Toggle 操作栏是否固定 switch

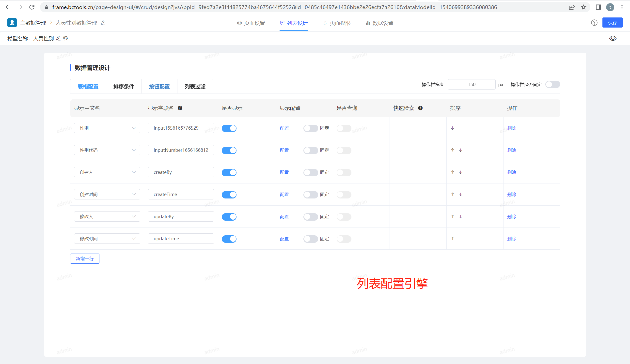[552, 84]
